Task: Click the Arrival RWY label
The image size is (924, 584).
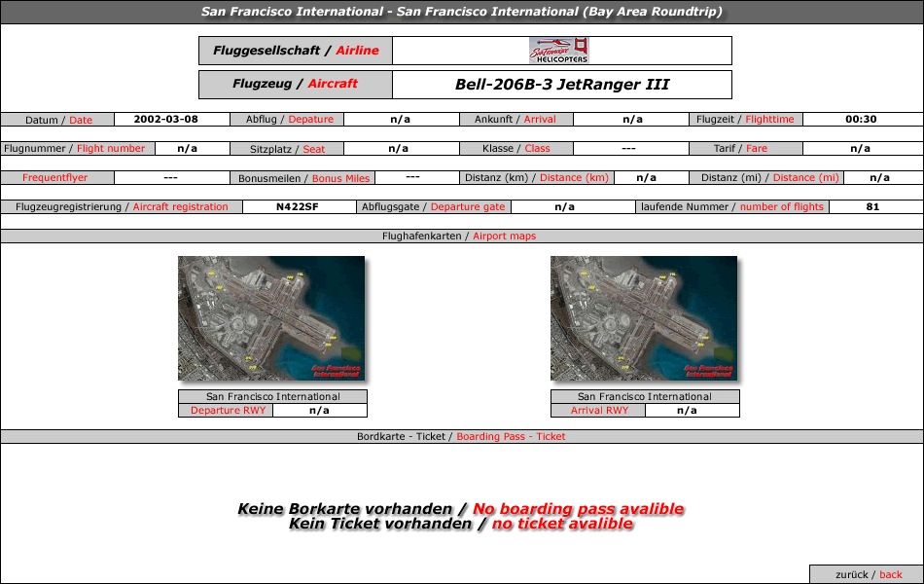Action: pos(599,410)
